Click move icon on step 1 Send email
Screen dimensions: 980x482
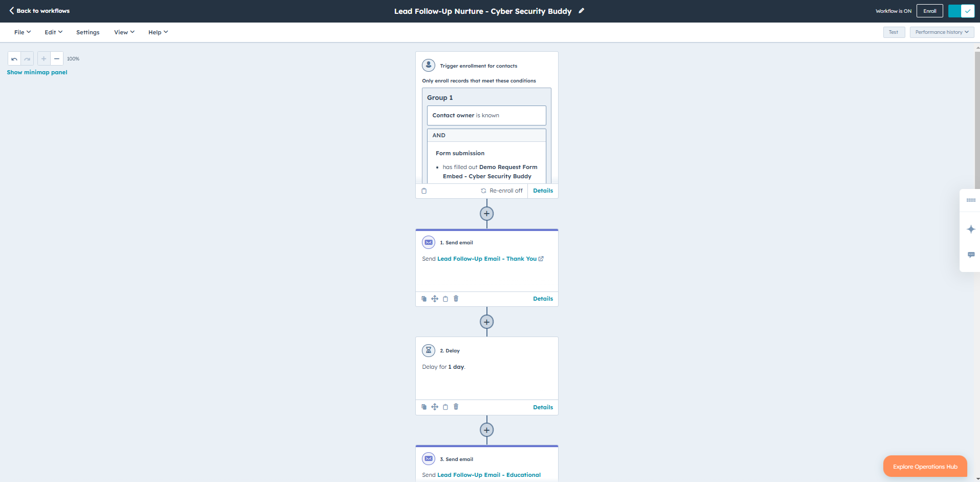point(435,299)
